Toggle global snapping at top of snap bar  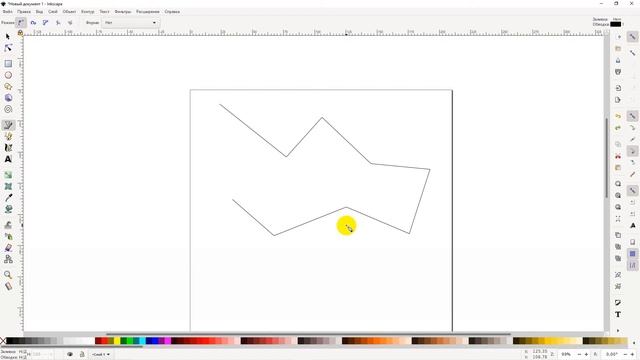632,37
